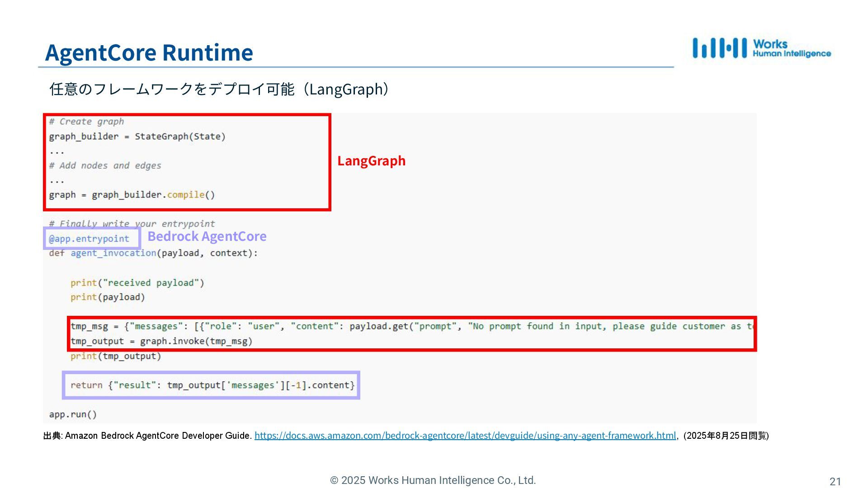The height and width of the screenshot is (488, 868).
Task: Click the AgentCore Runtime slide title
Action: (x=149, y=52)
